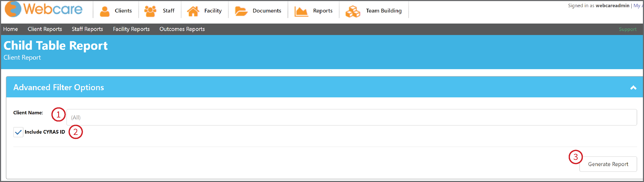Viewport: 644px width, 182px height.
Task: Open the Clients menu label
Action: tap(123, 11)
